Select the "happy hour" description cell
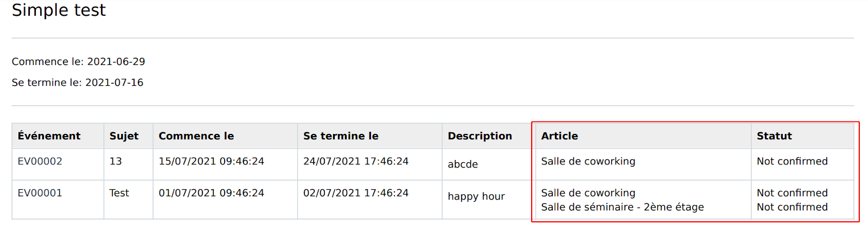The height and width of the screenshot is (237, 868). [476, 196]
